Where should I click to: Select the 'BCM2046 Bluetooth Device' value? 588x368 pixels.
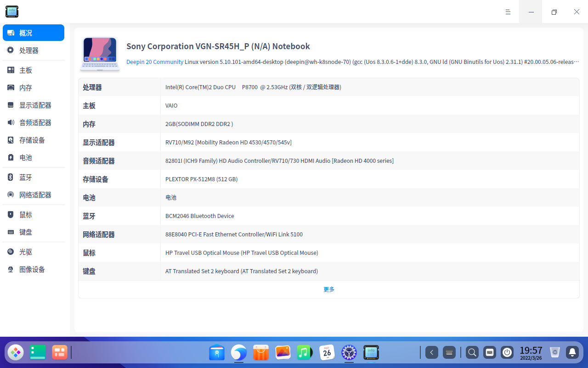pyautogui.click(x=200, y=216)
